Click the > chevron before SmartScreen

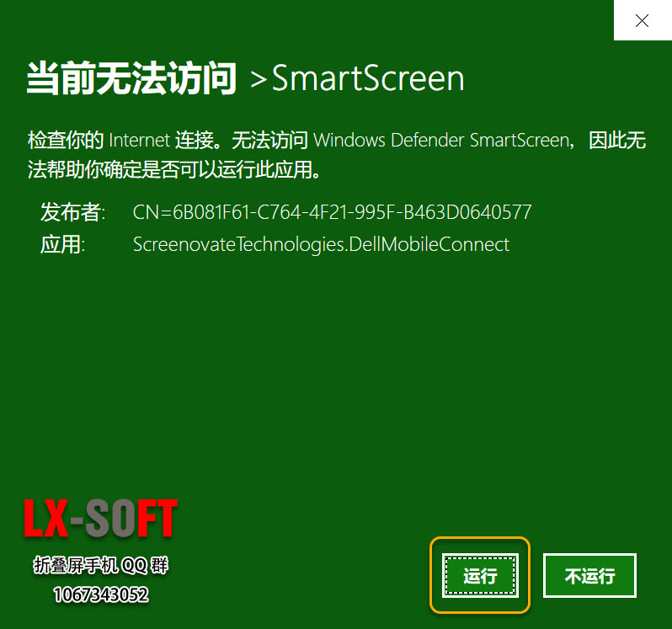(x=258, y=79)
